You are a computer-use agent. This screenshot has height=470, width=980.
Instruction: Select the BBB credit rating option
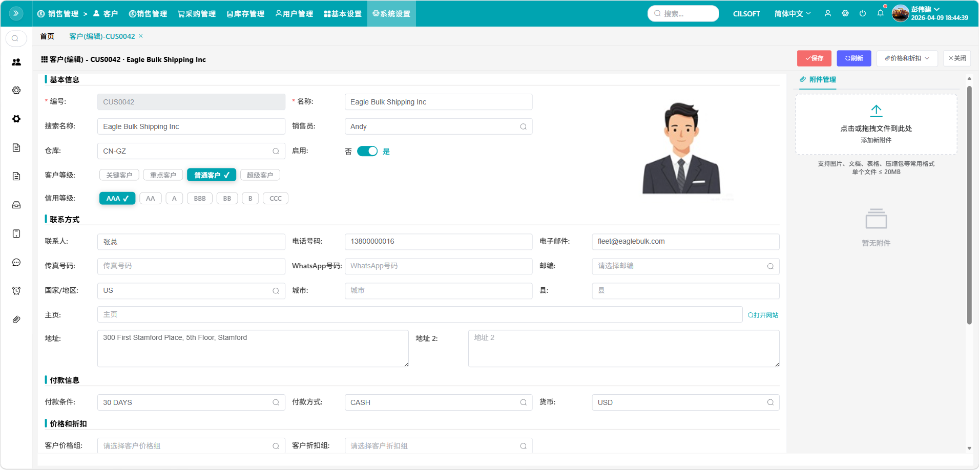200,199
